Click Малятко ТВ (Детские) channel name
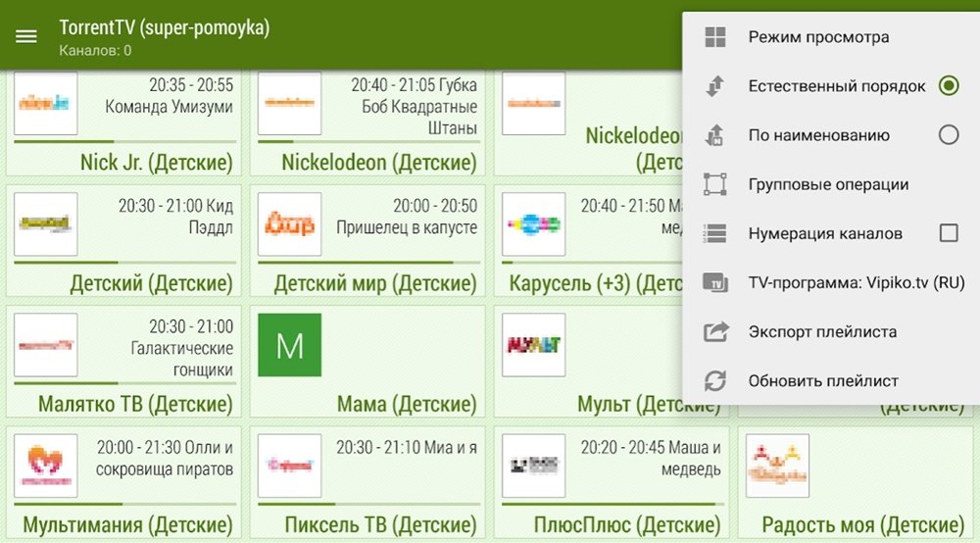980x543 pixels. click(135, 404)
